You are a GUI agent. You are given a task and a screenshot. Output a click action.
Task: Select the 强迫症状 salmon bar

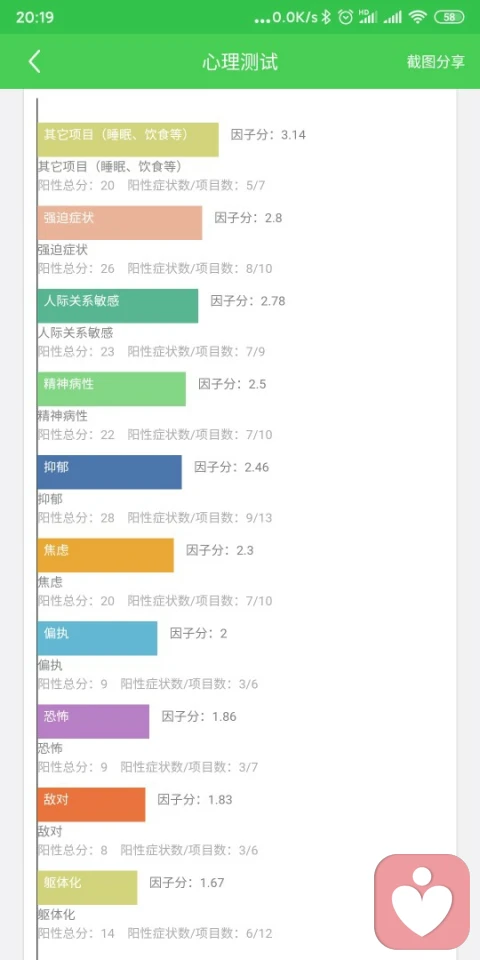tap(120, 223)
